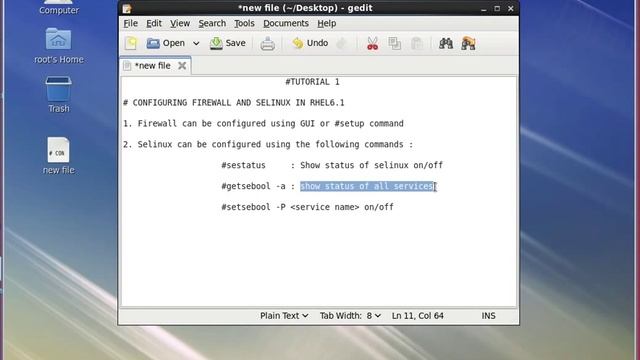This screenshot has height=360, width=640.
Task: Click the 'Show status of selinux on/off' text
Action: [371, 165]
